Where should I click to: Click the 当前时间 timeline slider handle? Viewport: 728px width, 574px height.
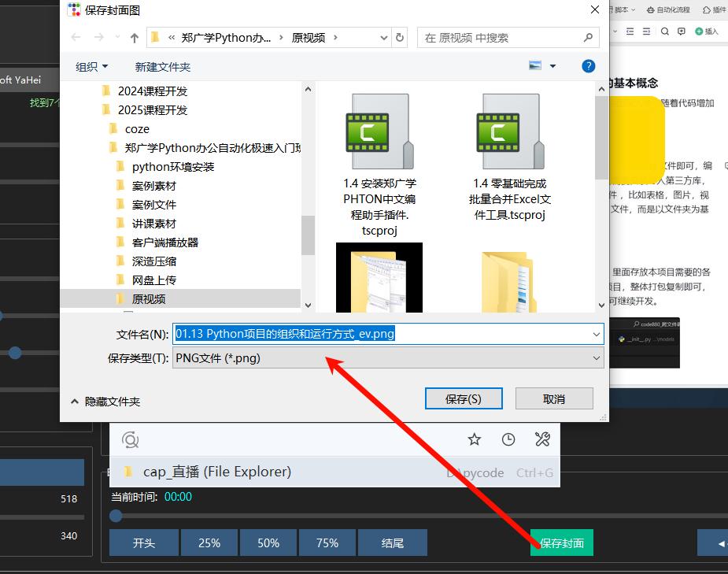116,516
